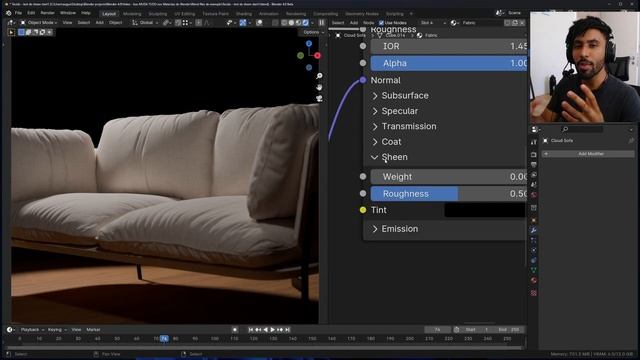The width and height of the screenshot is (640, 360).
Task: Click the Sheen Roughness slider
Action: tap(449, 194)
